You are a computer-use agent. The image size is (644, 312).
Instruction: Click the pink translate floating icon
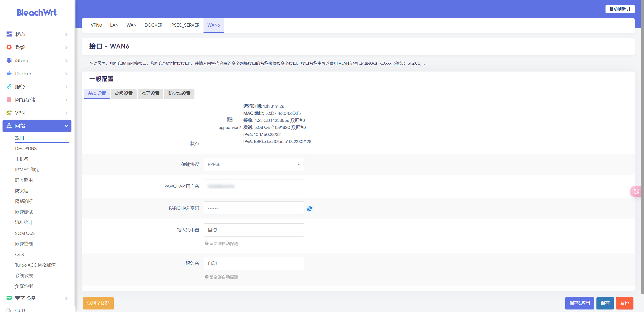(636, 191)
